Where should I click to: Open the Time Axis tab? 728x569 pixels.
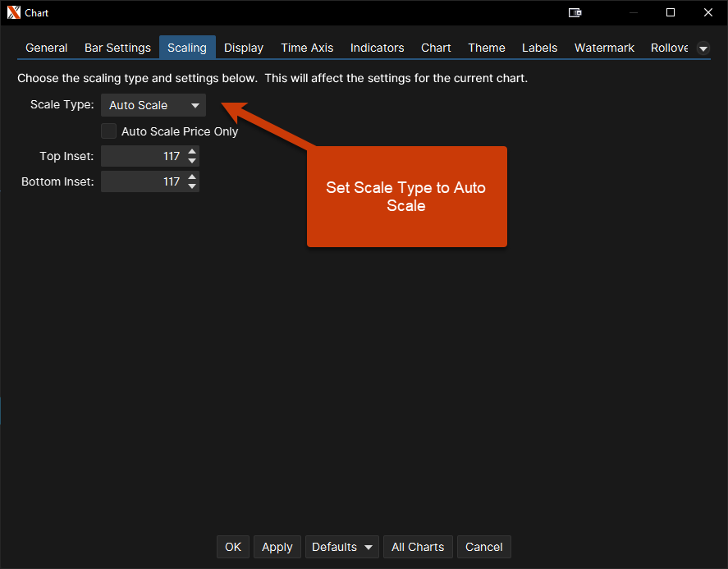[x=307, y=48]
